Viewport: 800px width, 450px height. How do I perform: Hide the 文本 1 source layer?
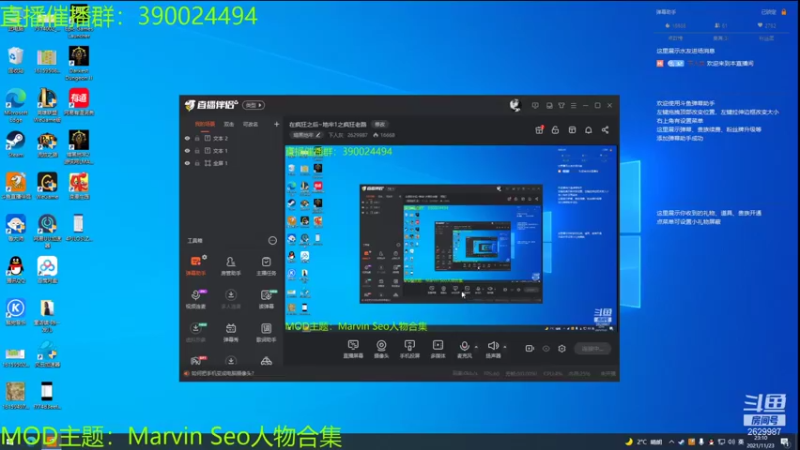187,151
